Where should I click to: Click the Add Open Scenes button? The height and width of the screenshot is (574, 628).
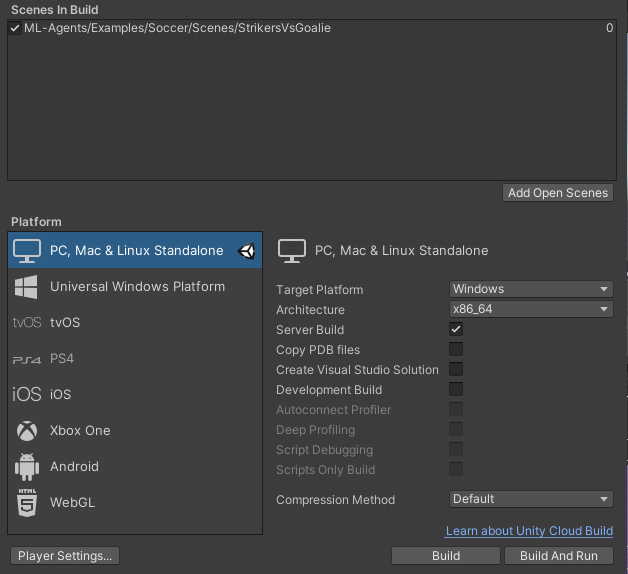(x=558, y=193)
